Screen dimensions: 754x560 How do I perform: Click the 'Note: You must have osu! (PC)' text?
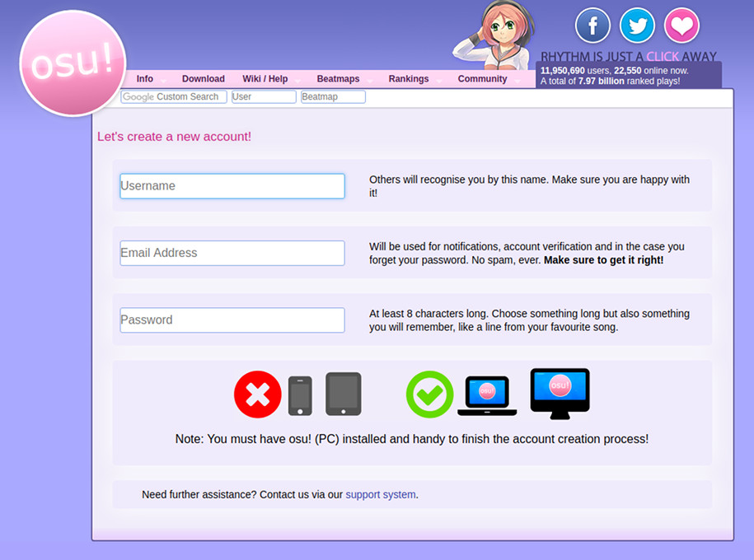click(x=412, y=439)
